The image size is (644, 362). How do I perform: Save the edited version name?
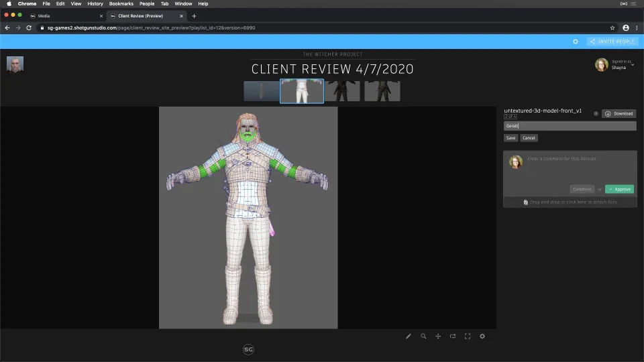pos(511,138)
